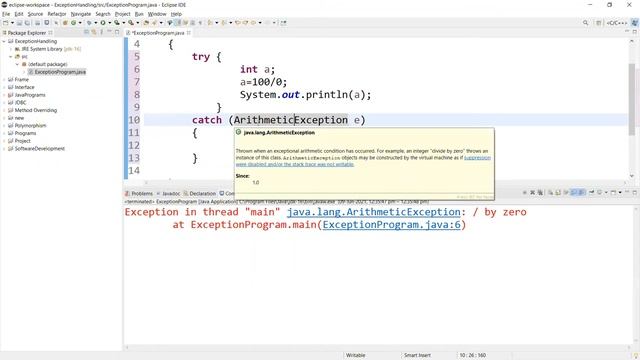Click the Save All toolbar icon
This screenshot has width=640, height=360.
pyautogui.click(x=27, y=23)
